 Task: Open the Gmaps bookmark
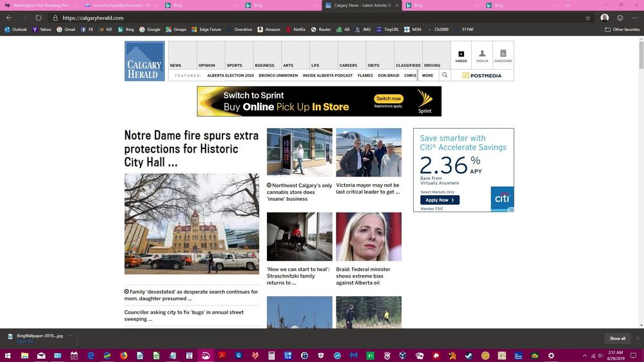pyautogui.click(x=176, y=30)
